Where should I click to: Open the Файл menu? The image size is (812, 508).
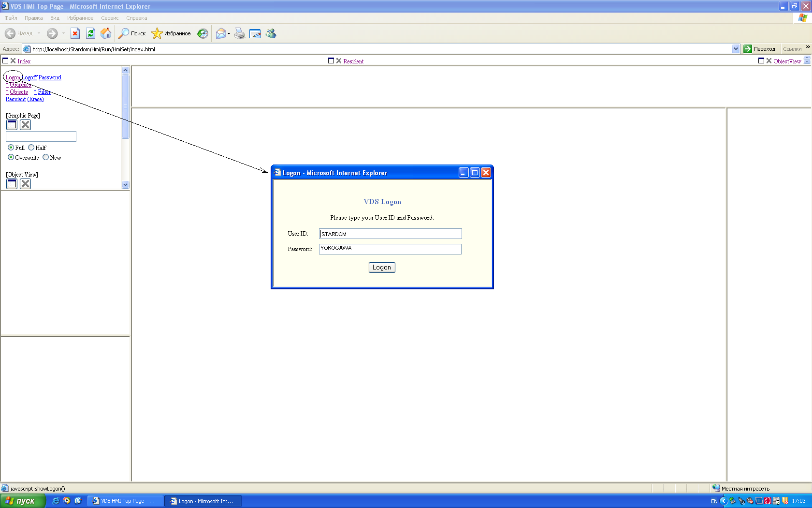[11, 18]
